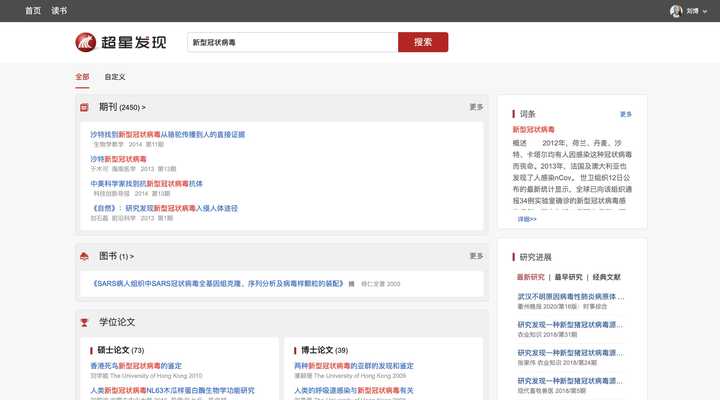Switch research progress to 经典文献
Viewport: 720px width, 400px height.
click(x=607, y=276)
